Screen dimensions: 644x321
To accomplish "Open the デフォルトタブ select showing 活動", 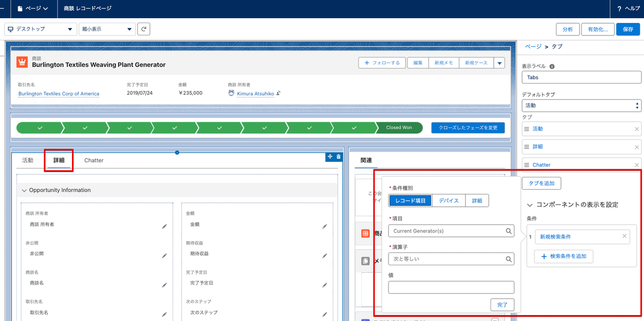I will [x=581, y=106].
